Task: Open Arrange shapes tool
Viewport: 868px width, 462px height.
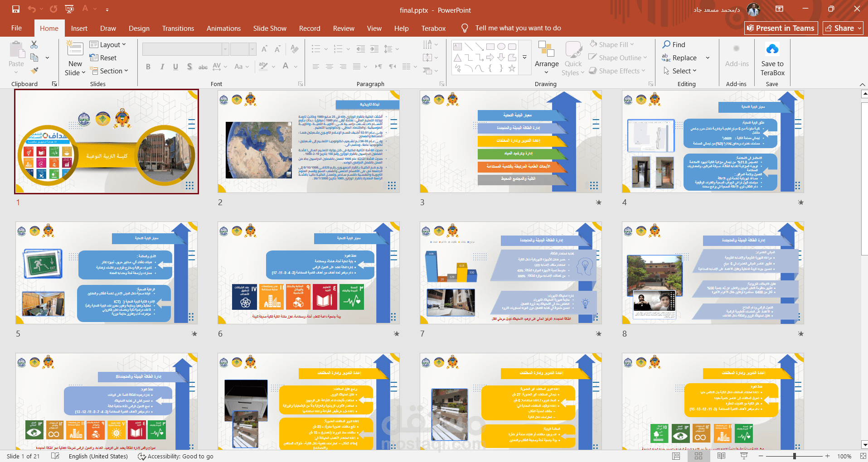Action: click(x=547, y=58)
